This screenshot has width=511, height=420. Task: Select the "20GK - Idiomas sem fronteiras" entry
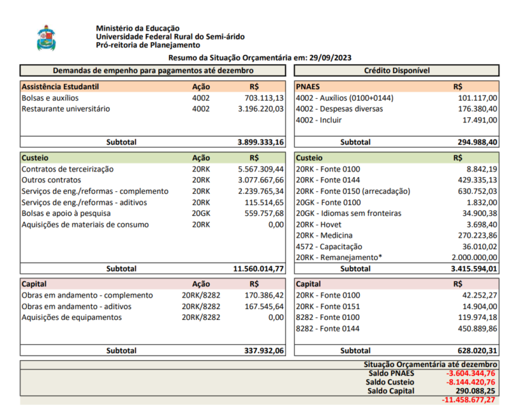(347, 213)
